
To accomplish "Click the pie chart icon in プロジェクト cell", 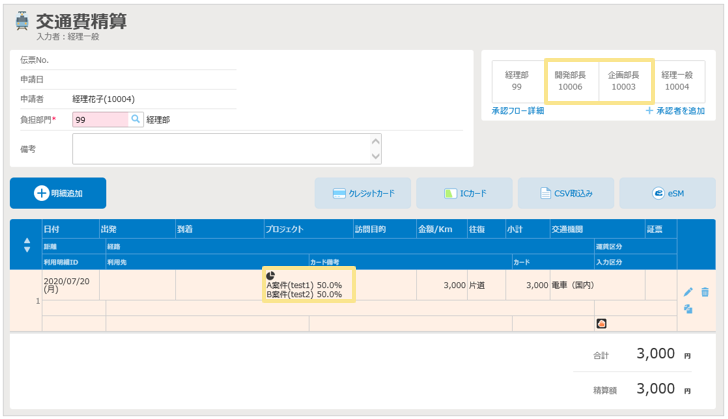I will [x=271, y=275].
